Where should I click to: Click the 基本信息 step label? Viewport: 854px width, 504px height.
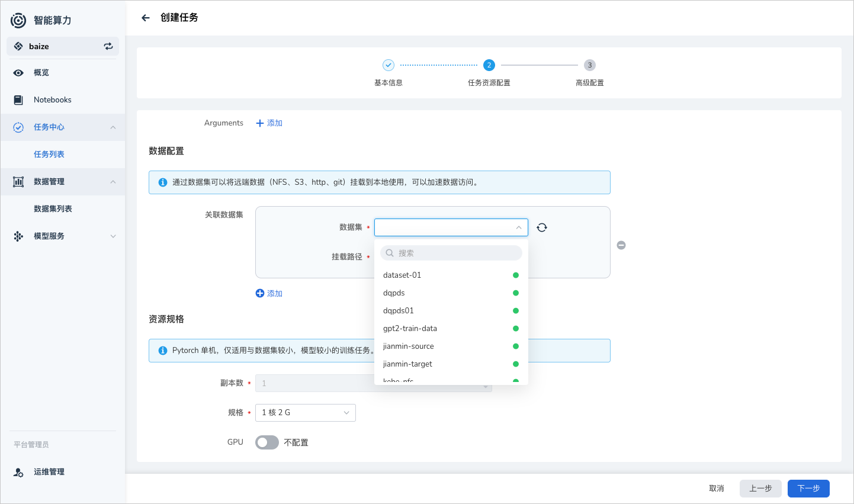(389, 83)
